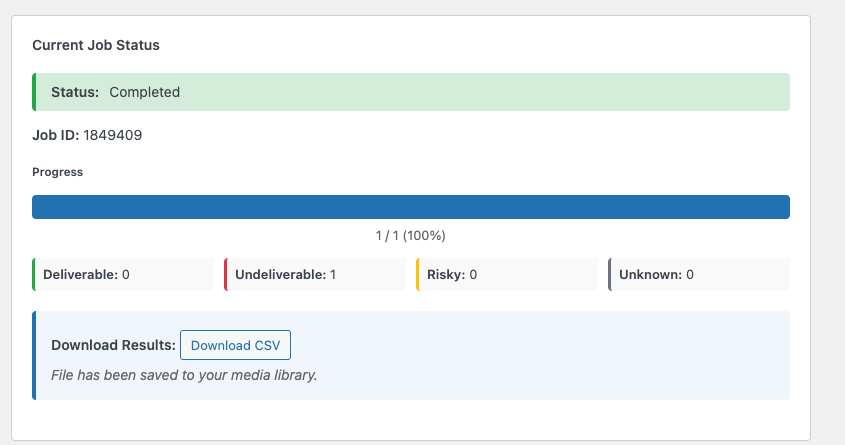
Task: Click the gray left edge of Unknown box
Action: 610,274
